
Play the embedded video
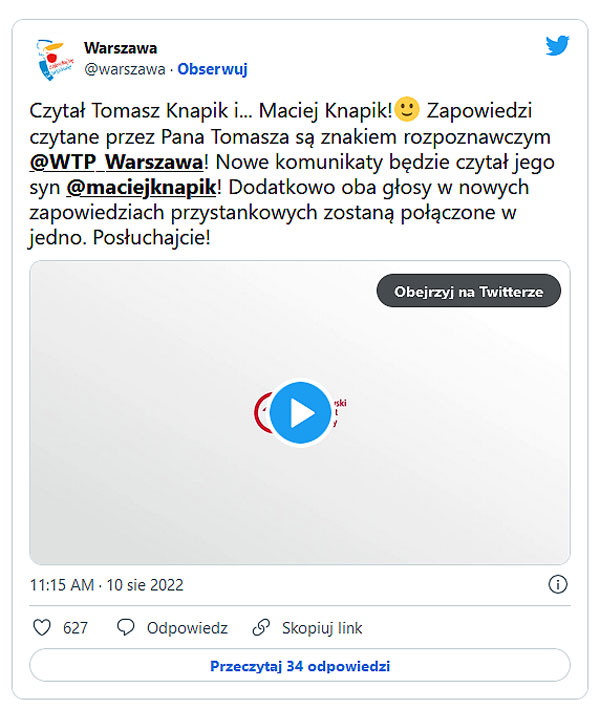[301, 412]
